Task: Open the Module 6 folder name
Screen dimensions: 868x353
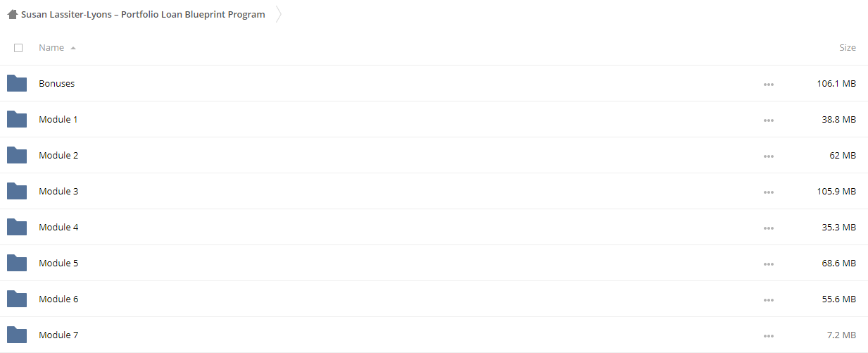Action: pos(58,299)
